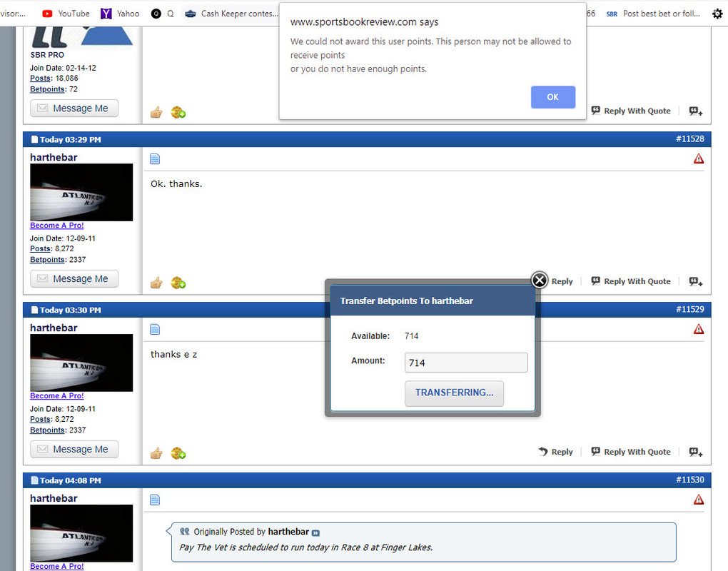Open harthebar avatar in post #11530
The width and height of the screenshot is (728, 571).
[81, 533]
